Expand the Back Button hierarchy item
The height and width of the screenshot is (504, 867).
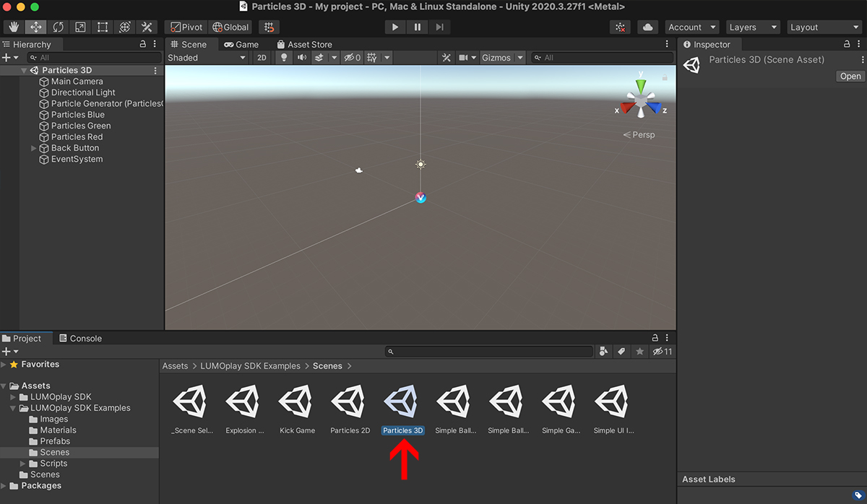(33, 148)
